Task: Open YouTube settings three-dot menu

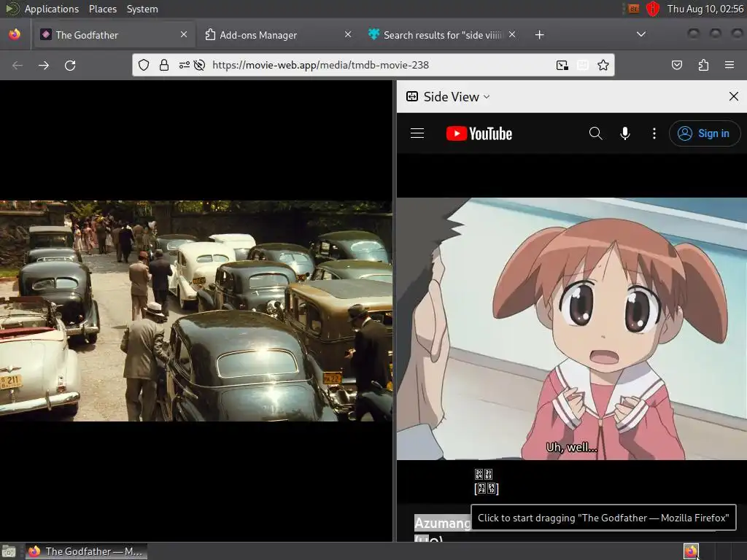Action: 654,133
